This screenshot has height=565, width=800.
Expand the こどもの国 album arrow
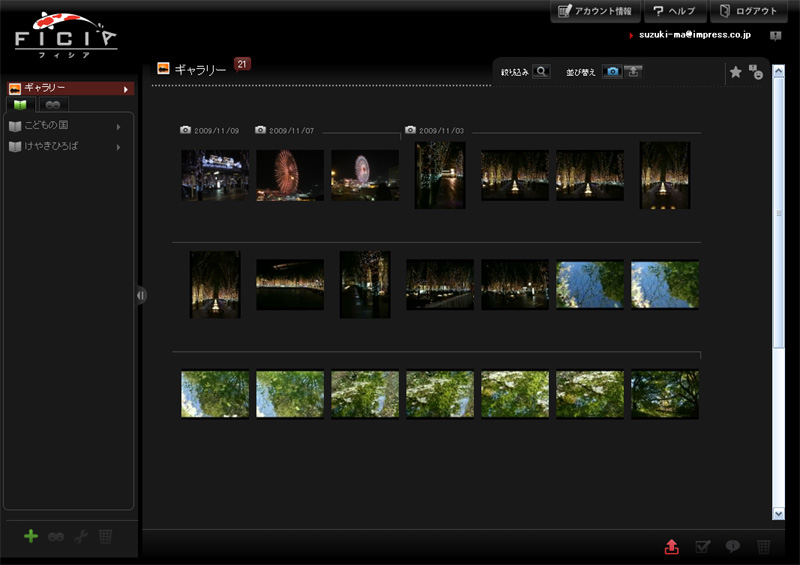click(118, 127)
